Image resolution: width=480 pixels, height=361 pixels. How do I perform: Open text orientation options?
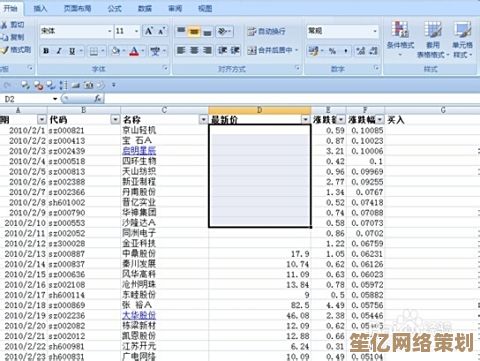pos(224,31)
